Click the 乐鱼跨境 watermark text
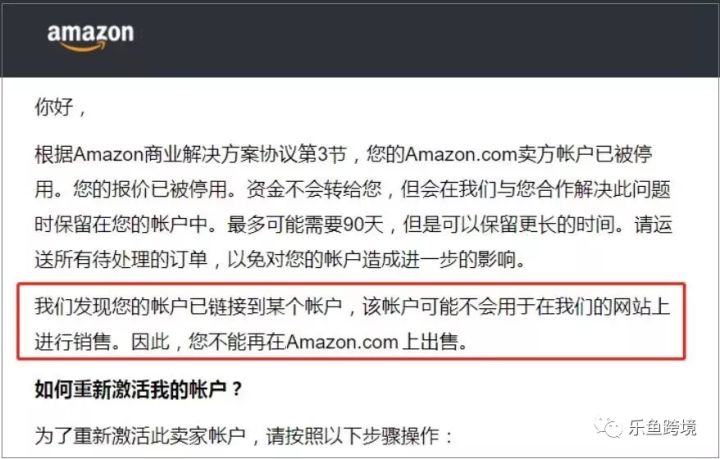The image size is (720, 459). click(x=662, y=427)
